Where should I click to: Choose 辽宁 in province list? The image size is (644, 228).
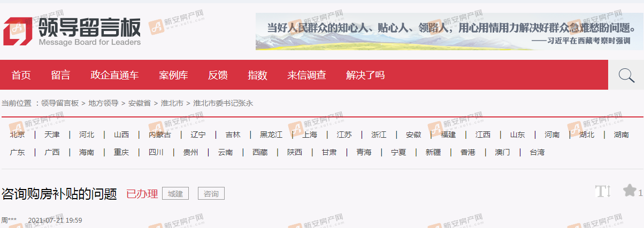[x=198, y=135]
